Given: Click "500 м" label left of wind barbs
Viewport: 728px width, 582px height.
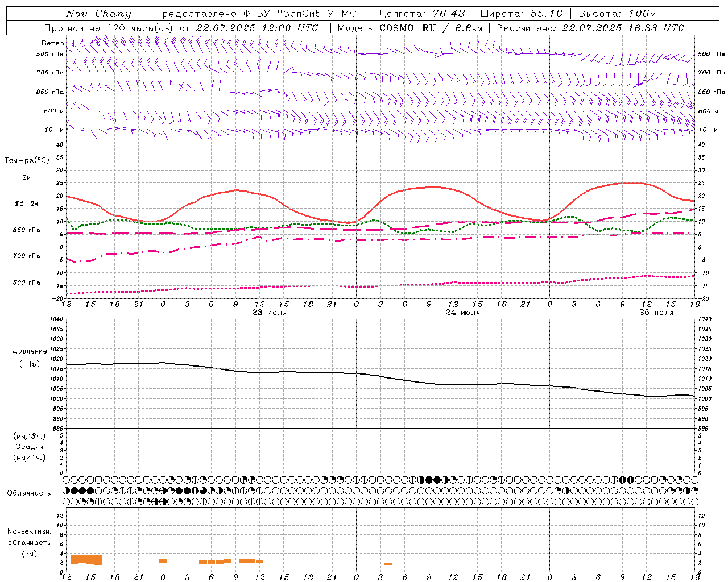Looking at the screenshot, I should (x=54, y=111).
